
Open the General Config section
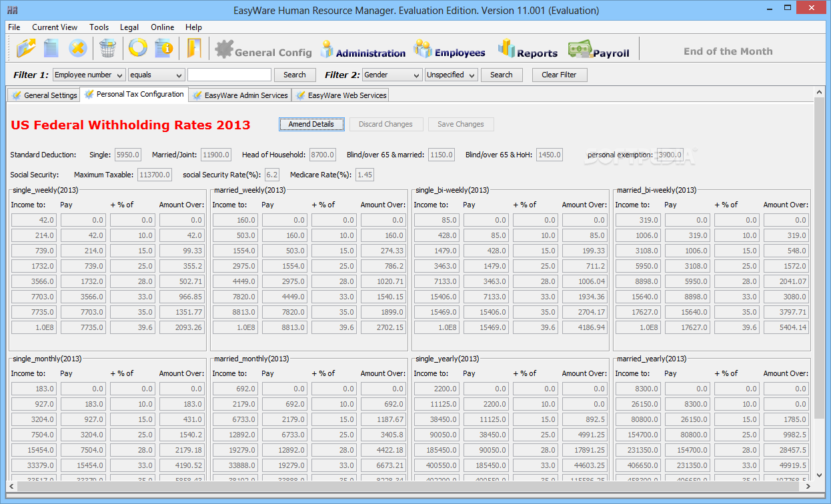click(263, 50)
